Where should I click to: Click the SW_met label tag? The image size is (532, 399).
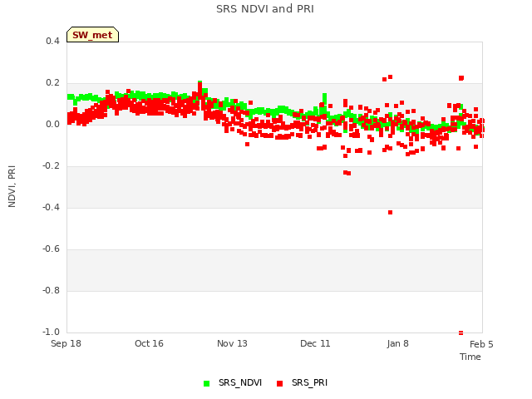point(92,35)
